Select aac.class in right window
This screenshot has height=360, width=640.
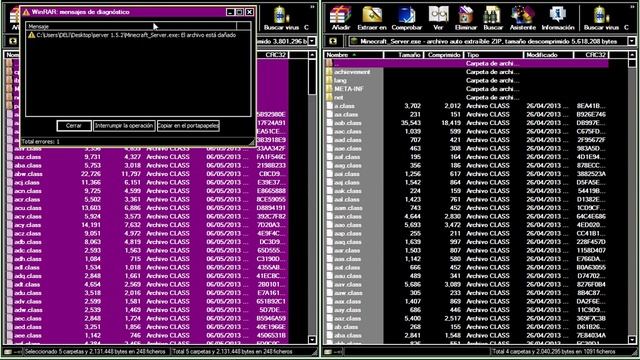pyautogui.click(x=347, y=131)
